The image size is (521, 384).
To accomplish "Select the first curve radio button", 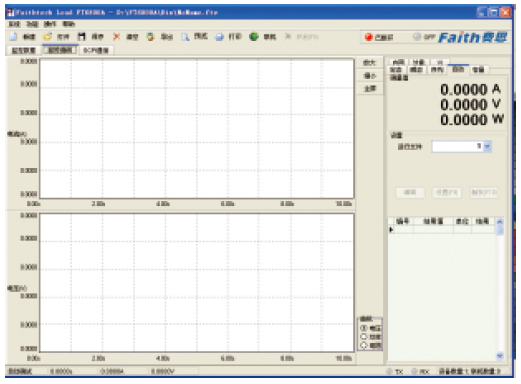I will pos(364,328).
